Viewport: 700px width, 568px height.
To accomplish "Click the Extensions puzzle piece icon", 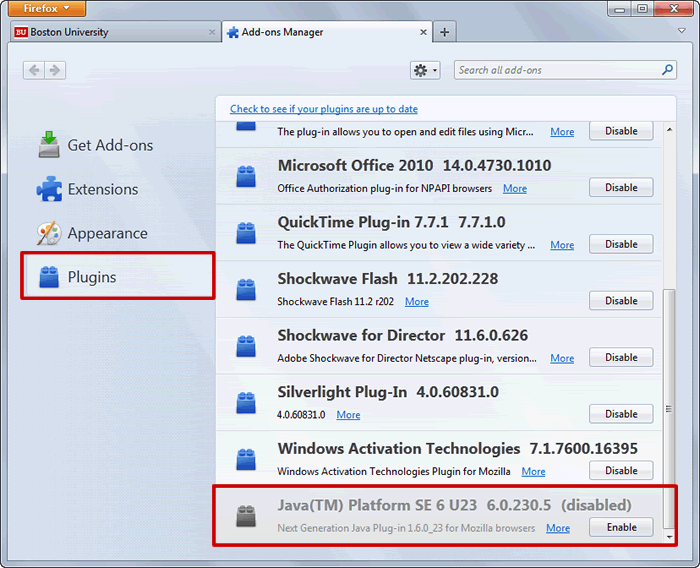I will tap(49, 189).
